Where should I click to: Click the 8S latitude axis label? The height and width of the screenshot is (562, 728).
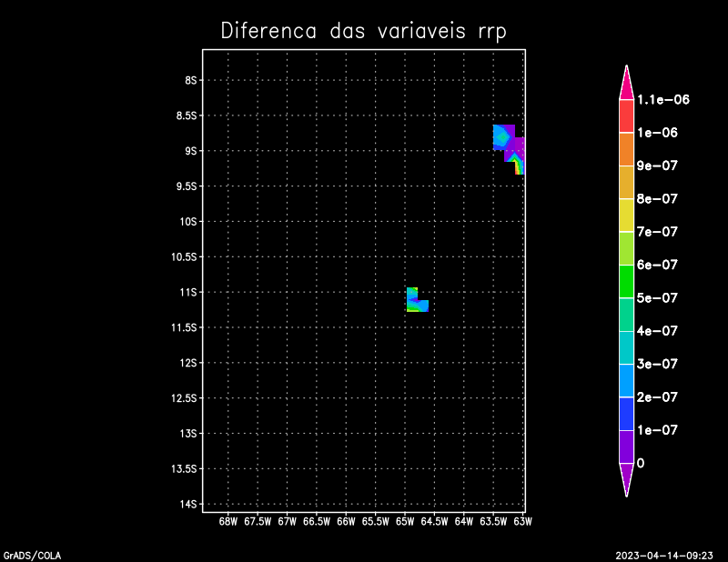191,80
